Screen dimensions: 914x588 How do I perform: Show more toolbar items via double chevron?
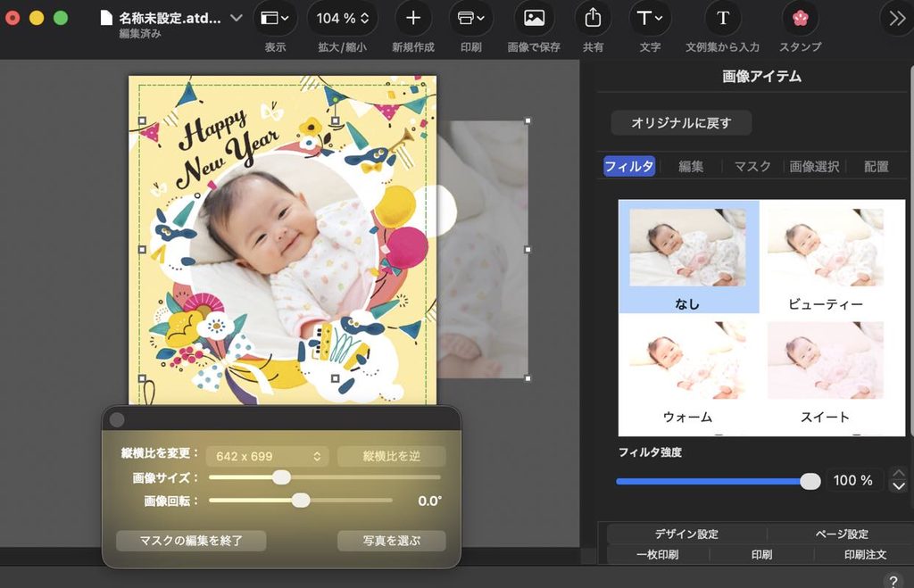(x=897, y=18)
